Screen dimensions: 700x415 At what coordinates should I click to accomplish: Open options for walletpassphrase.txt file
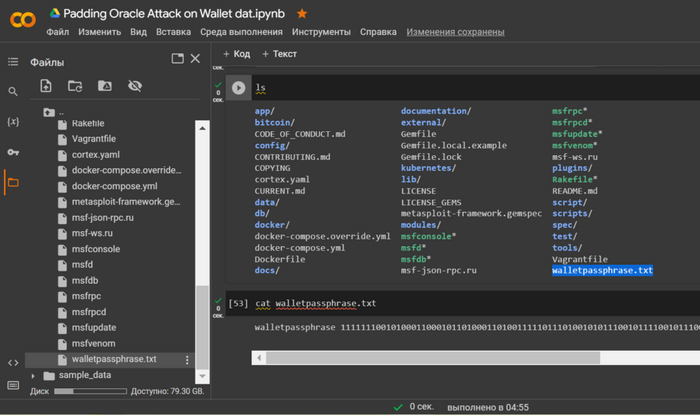(187, 359)
